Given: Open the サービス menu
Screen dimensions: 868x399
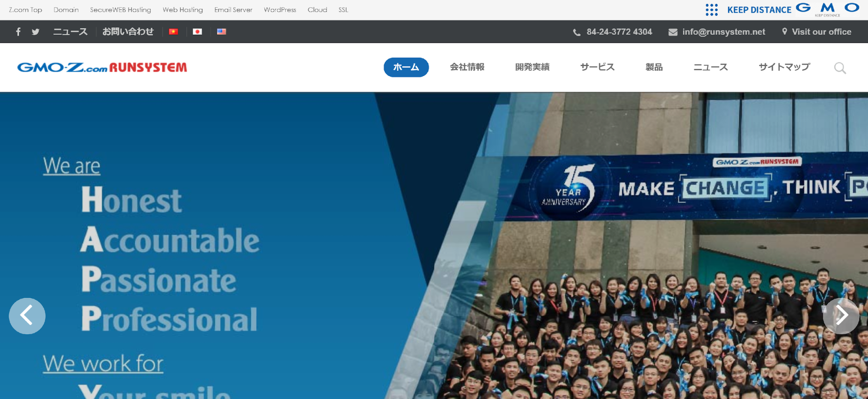Looking at the screenshot, I should pos(597,67).
